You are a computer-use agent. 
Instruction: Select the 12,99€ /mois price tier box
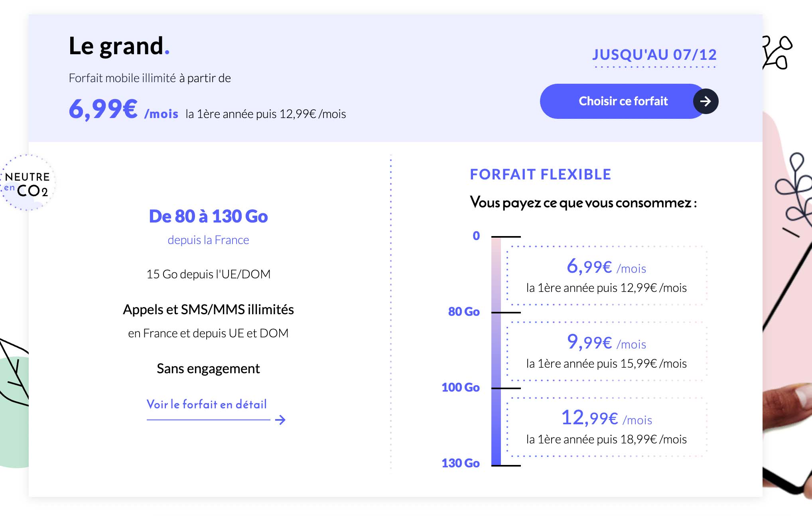coord(607,427)
